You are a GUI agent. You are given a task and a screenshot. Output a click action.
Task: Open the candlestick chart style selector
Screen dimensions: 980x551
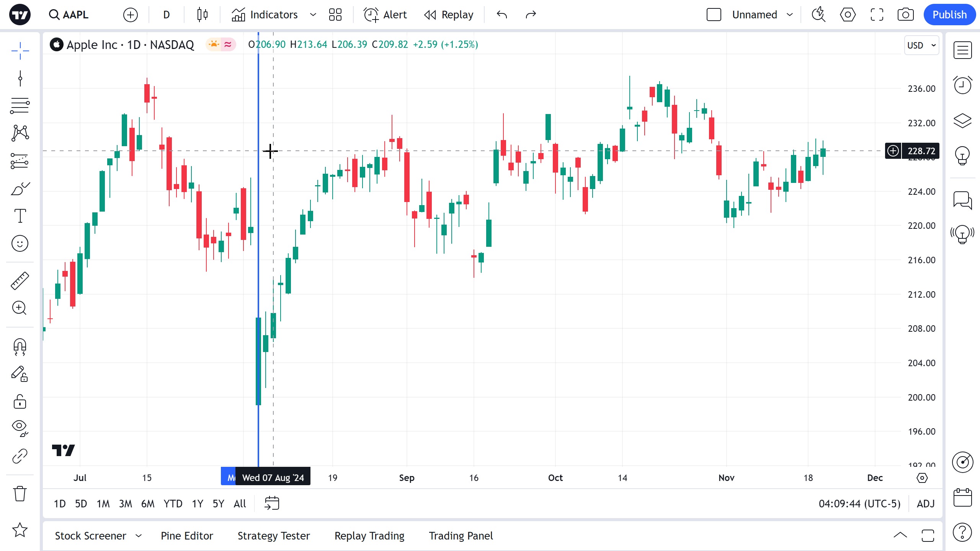(202, 15)
